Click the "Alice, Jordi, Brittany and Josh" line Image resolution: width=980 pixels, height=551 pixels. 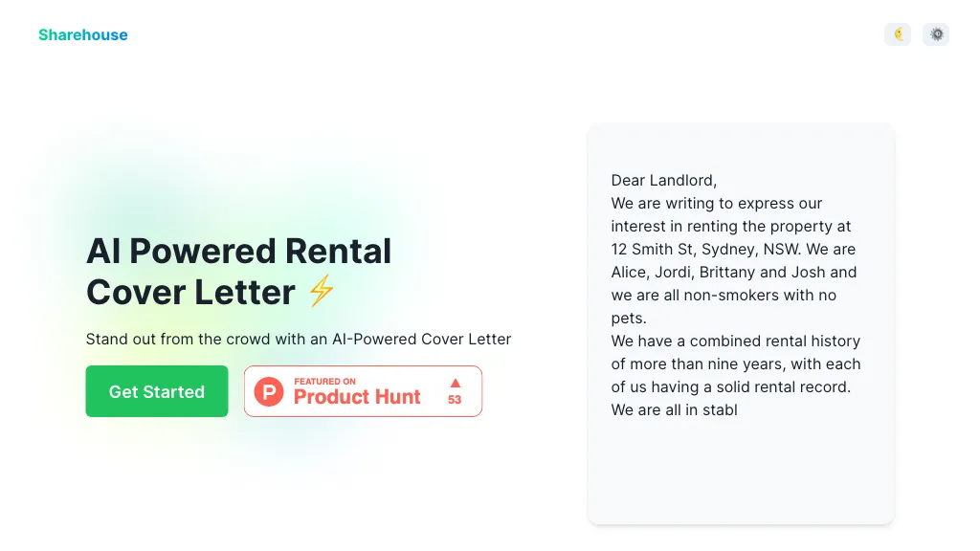point(733,272)
